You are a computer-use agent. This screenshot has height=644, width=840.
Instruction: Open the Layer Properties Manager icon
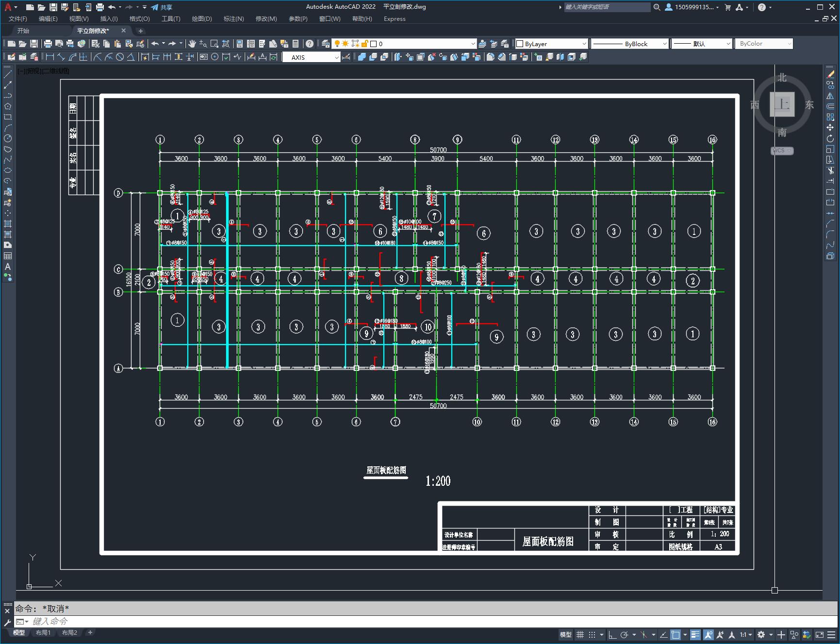click(326, 44)
